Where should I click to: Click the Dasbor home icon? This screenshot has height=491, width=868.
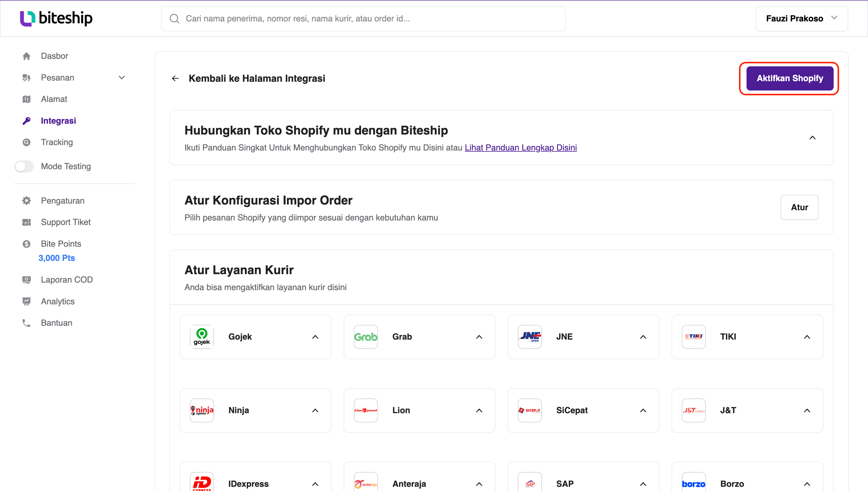click(27, 56)
